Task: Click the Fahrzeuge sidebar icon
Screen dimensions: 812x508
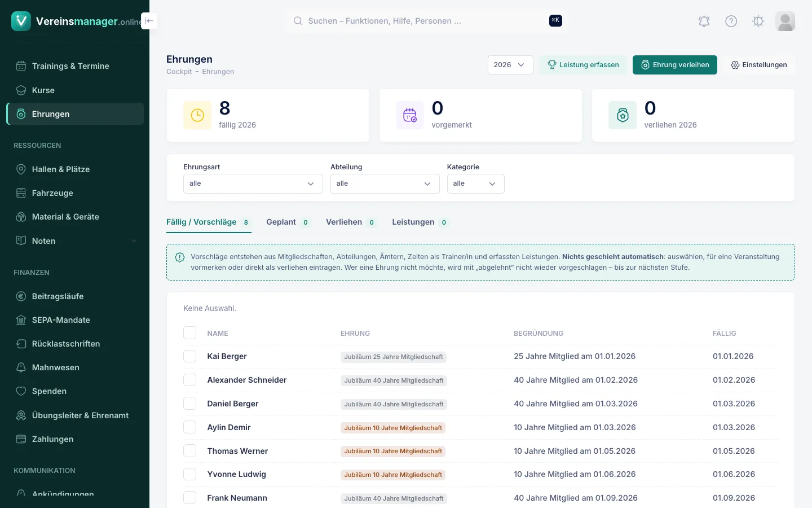Action: [21, 193]
